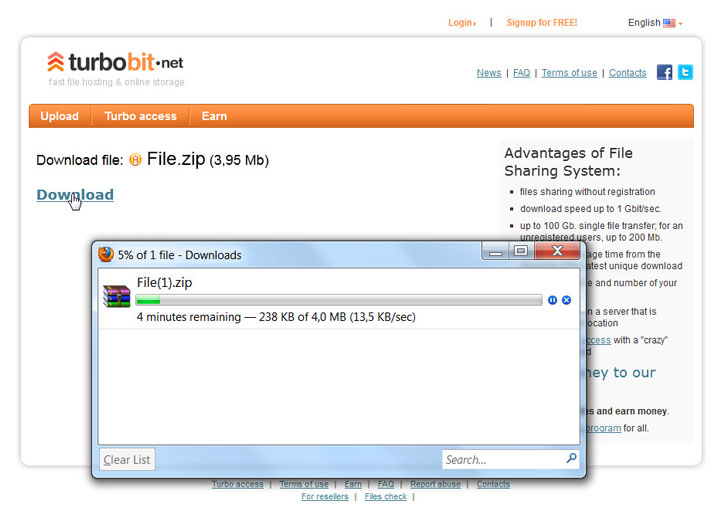Maximize the Downloads window
Viewport: 715px width, 509px height.
pos(521,251)
